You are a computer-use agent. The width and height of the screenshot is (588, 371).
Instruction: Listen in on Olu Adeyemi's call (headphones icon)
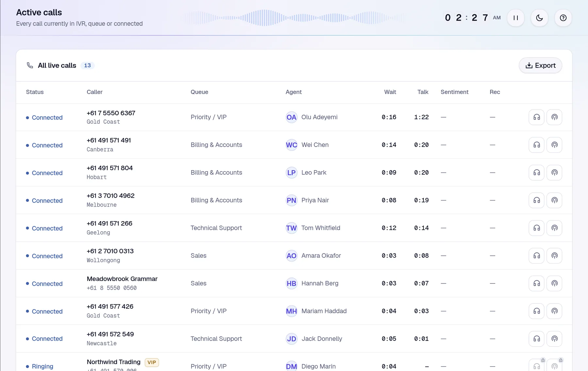536,117
